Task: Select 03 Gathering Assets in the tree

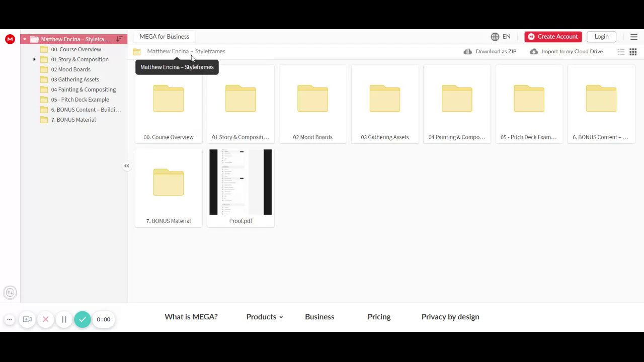Action: [75, 79]
